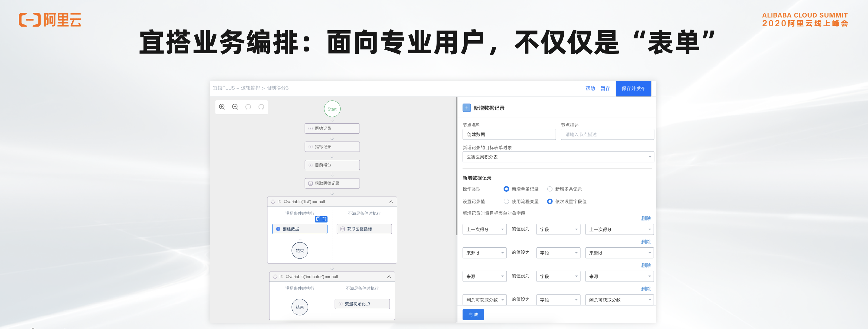Click trash icon above 创建数据 node
Viewport: 868px width, 329px height.
(x=324, y=219)
